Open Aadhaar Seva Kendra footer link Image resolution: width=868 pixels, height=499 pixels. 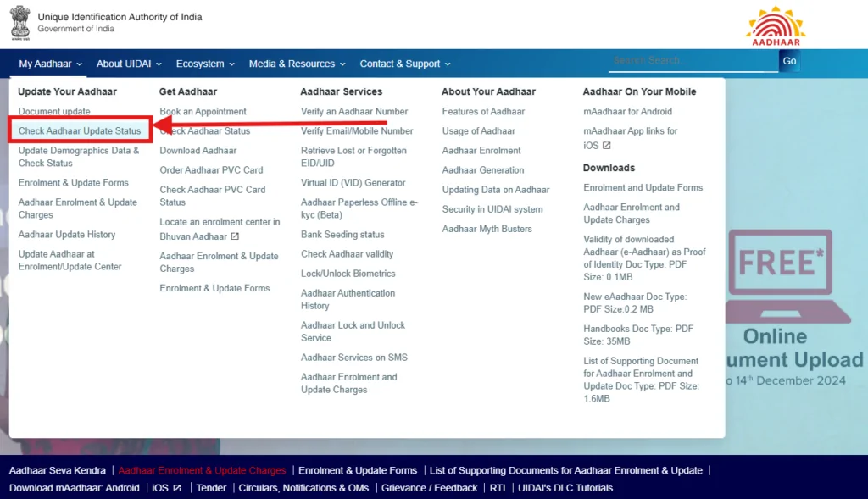point(58,470)
